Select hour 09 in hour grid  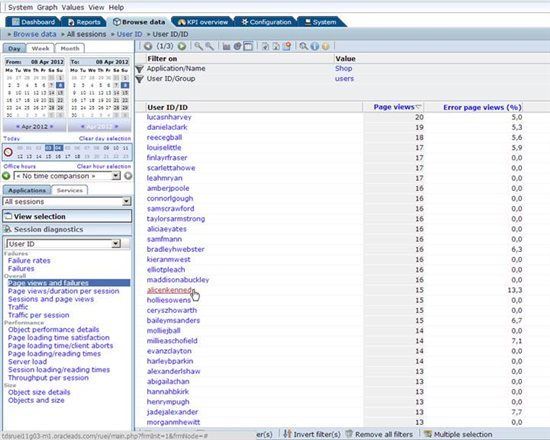[106, 148]
